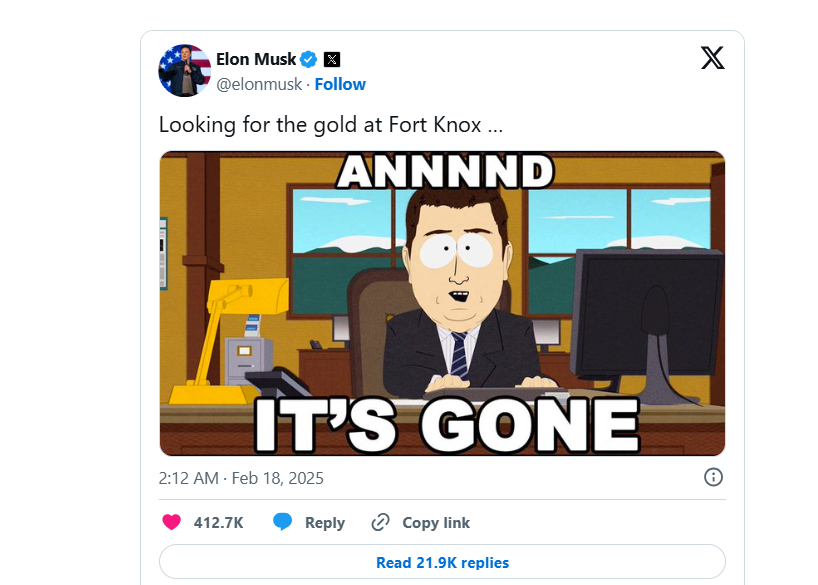
Task: Open the 2:12 AM Feb 18, 2025 timestamp
Action: point(241,478)
